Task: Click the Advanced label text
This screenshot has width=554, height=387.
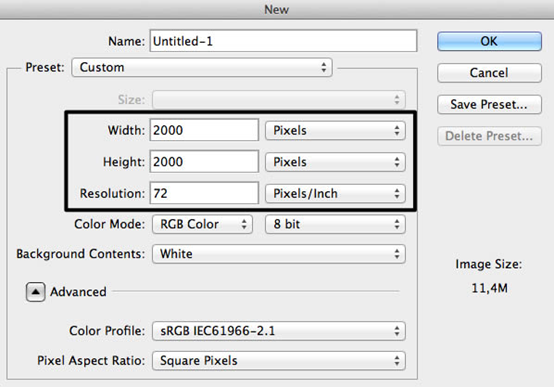Action: (78, 292)
